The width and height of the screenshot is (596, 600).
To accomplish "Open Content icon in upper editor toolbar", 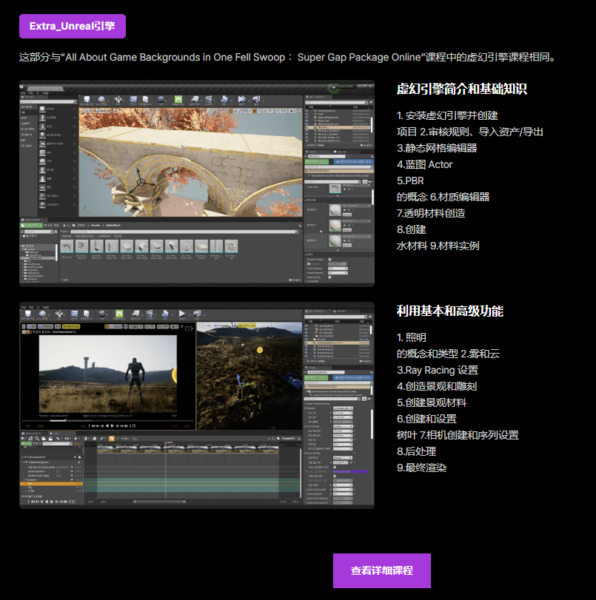I will (133, 99).
